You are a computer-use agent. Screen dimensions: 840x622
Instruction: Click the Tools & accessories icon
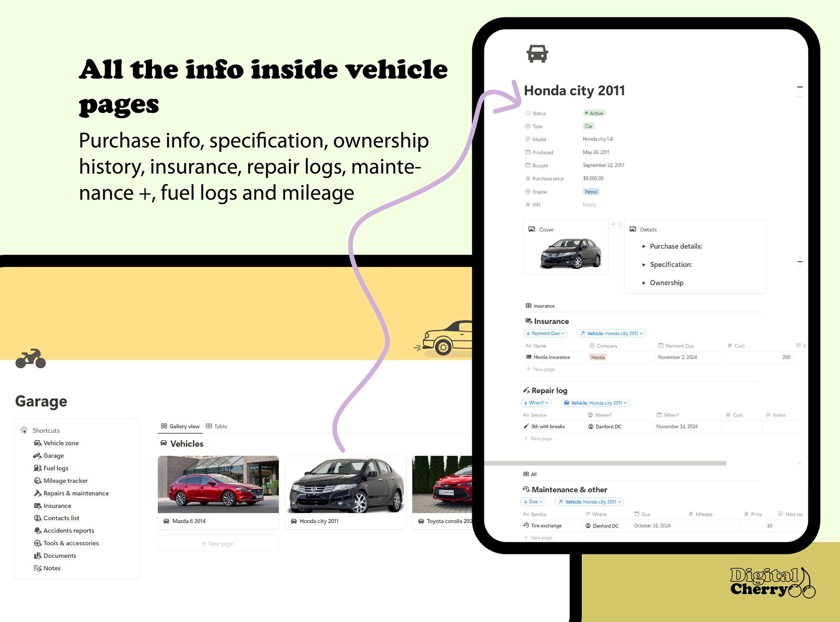(x=38, y=543)
